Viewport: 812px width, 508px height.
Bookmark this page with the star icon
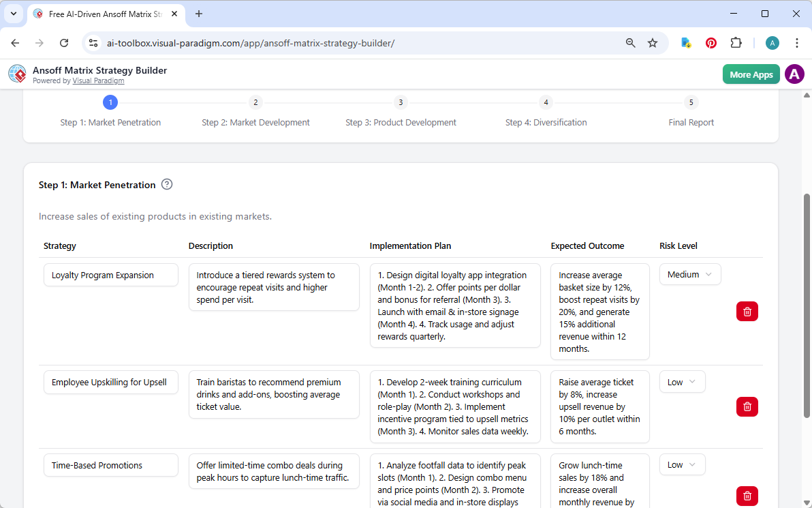click(x=653, y=42)
